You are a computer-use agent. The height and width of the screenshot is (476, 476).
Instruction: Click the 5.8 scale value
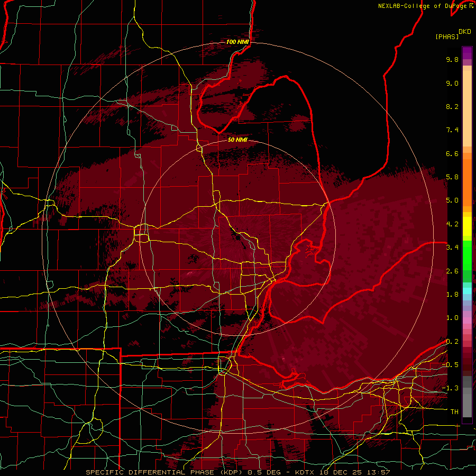(x=452, y=177)
